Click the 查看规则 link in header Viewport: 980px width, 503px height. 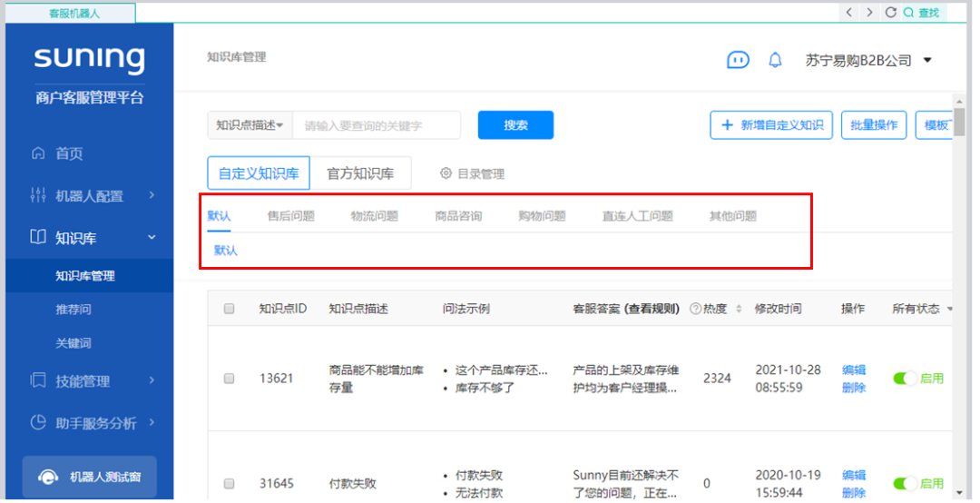[x=653, y=309]
